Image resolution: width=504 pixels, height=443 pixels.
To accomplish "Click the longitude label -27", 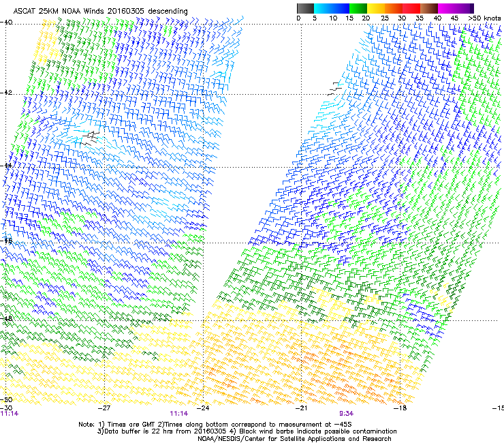I will [x=104, y=408].
